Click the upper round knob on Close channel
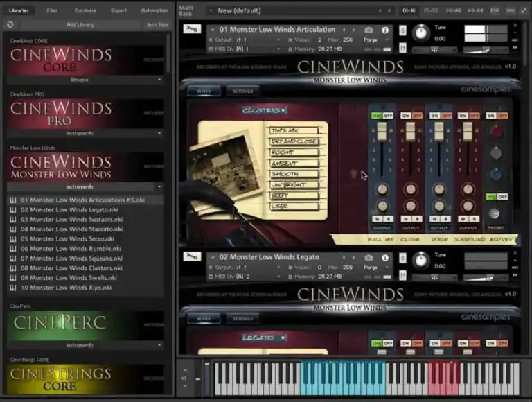This screenshot has width=532, height=402. click(x=411, y=189)
